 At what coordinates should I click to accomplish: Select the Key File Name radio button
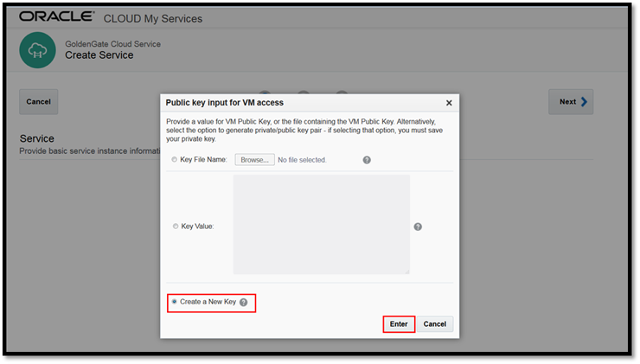click(x=175, y=160)
